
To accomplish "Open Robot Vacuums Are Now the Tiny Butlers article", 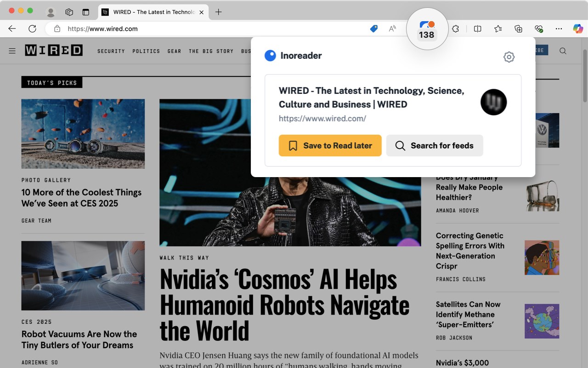I will 79,339.
